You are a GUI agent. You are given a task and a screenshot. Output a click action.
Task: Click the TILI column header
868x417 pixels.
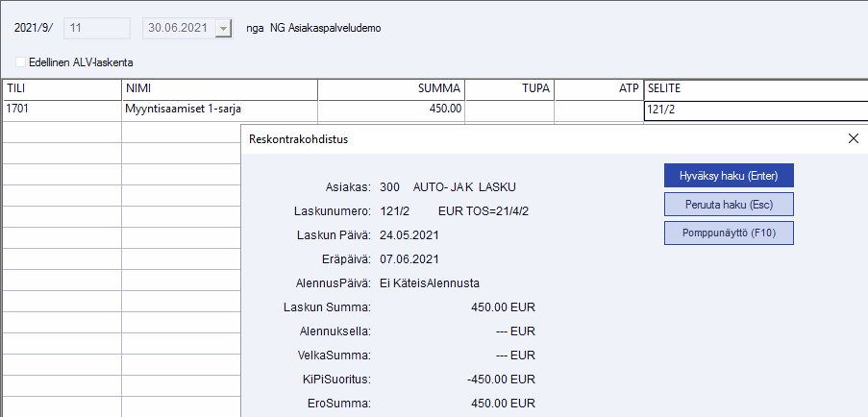[x=62, y=88]
